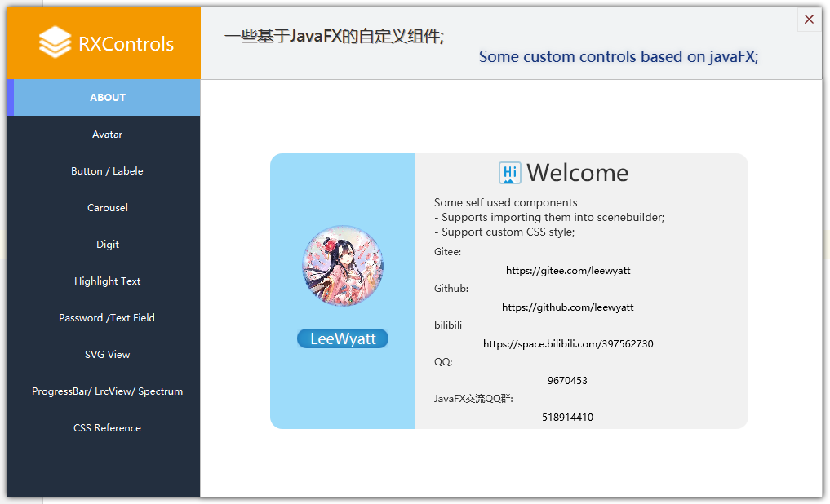This screenshot has height=504, width=830.
Task: Click the blue Hi chat icon
Action: (509, 173)
